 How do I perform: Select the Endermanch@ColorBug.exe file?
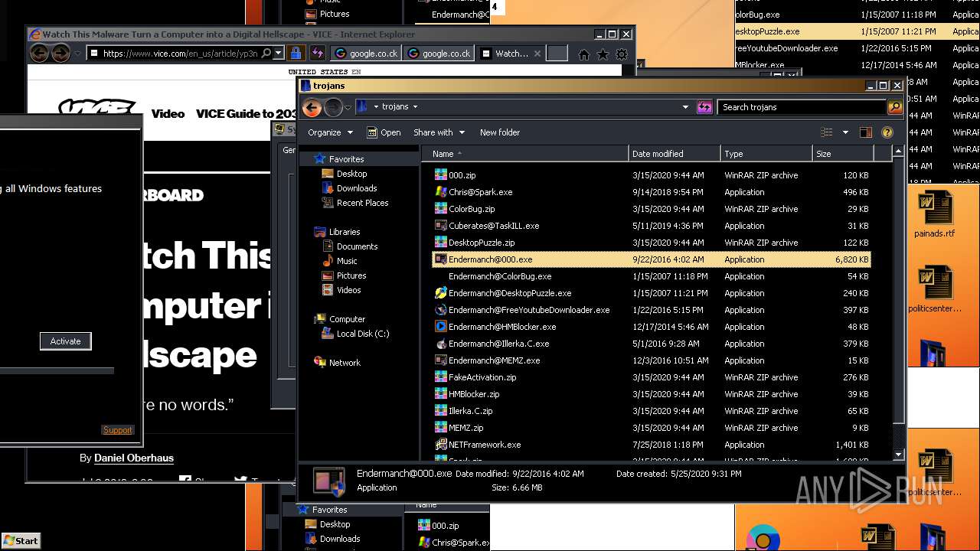click(x=651, y=276)
